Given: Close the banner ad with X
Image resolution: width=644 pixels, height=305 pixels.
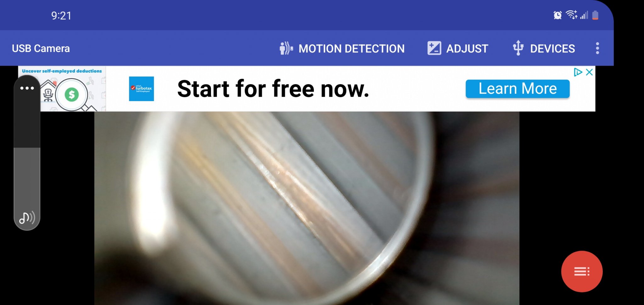Looking at the screenshot, I should (x=590, y=72).
